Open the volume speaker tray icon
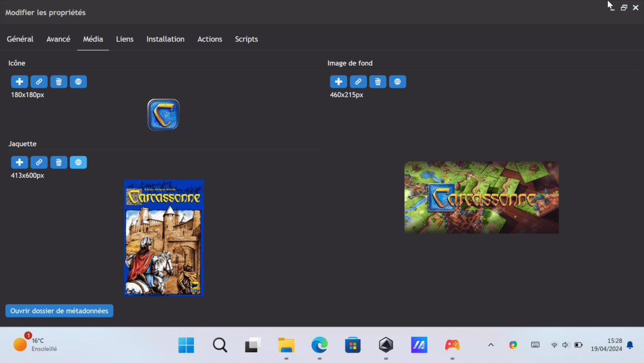Screen dimensions: 644x363 566,345
